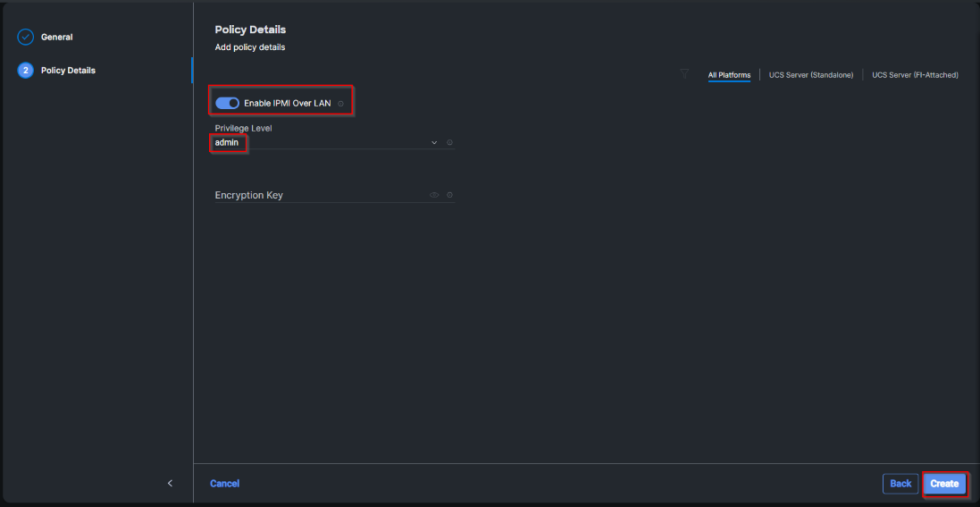This screenshot has width=980, height=507.
Task: Show Encryption Key using the eye icon
Action: pyautogui.click(x=434, y=195)
